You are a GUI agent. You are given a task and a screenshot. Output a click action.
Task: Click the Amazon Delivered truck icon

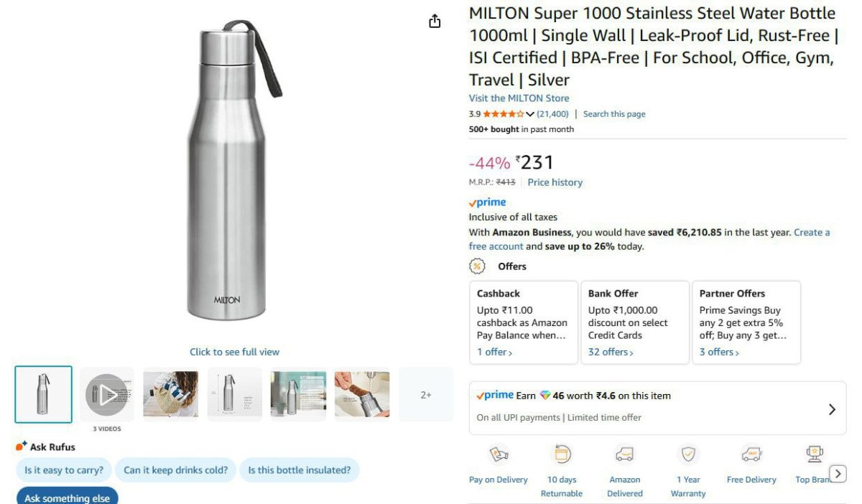(x=624, y=454)
